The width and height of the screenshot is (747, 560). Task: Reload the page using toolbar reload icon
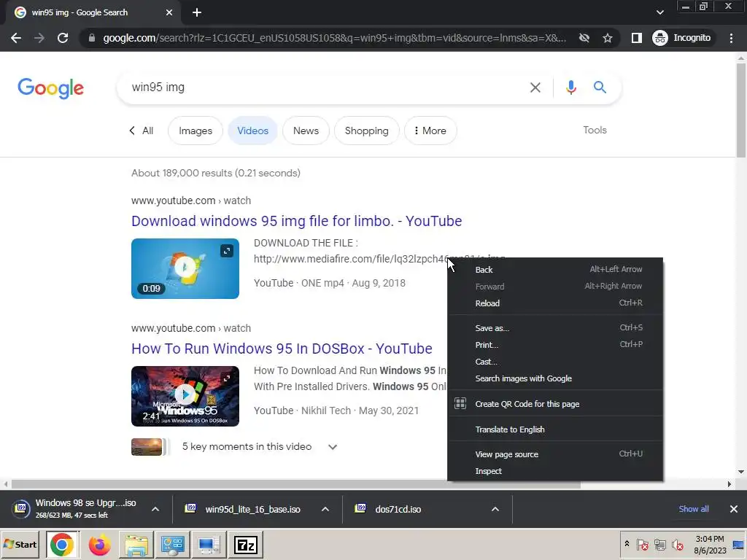63,38
